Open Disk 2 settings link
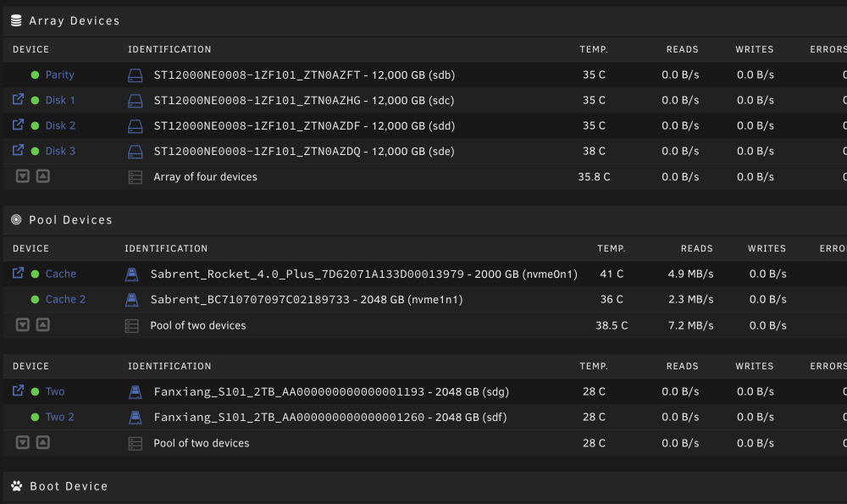This screenshot has height=504, width=847. coord(60,125)
